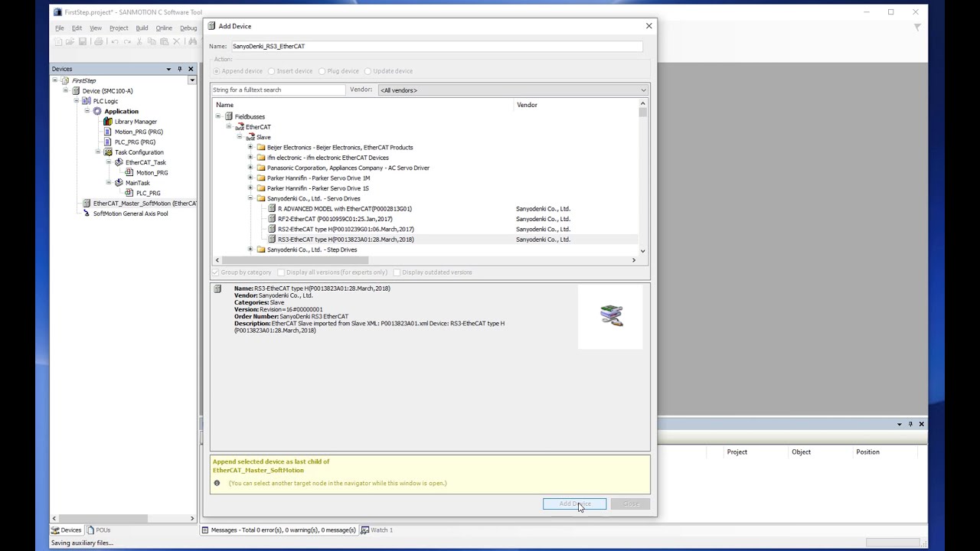Open the Vendor dropdown showing All vendors

pos(513,90)
